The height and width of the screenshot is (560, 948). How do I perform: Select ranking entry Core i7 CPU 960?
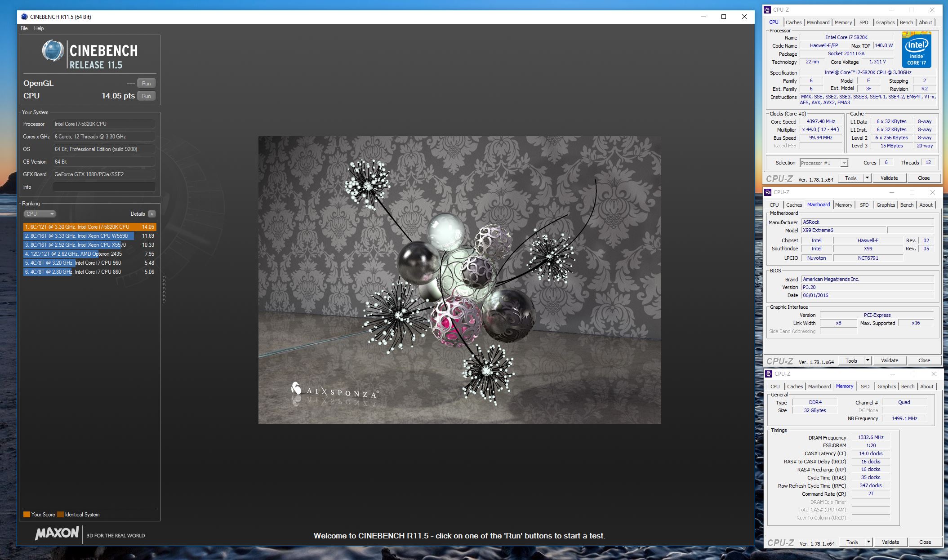[89, 263]
